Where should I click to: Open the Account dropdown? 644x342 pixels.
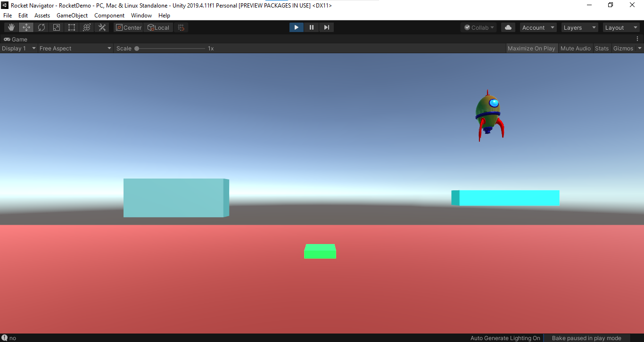click(x=538, y=27)
